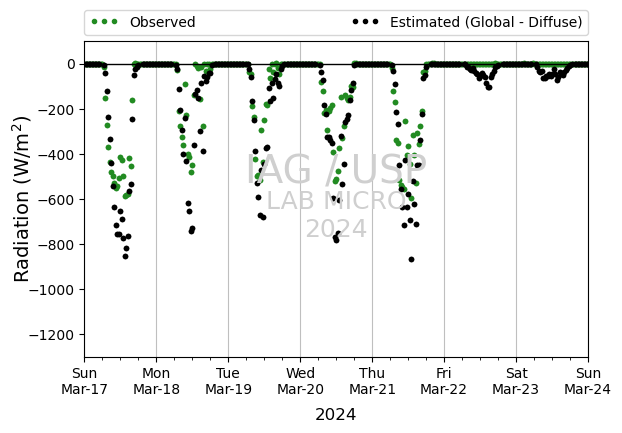Click the 'Observed' legend label
Screen dimensions: 622x433
coord(163,22)
